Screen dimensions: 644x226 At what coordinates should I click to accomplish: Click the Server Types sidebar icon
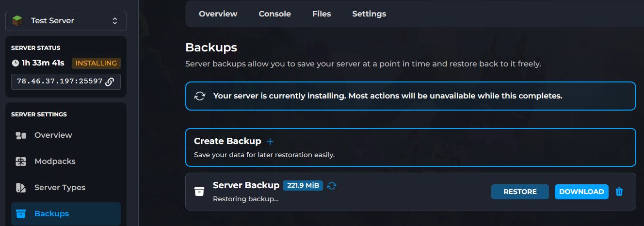21,188
